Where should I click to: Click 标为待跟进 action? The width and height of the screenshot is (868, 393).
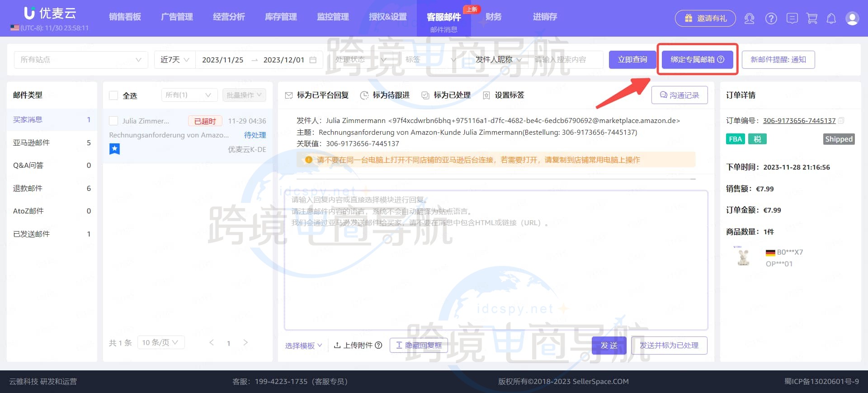(x=385, y=95)
